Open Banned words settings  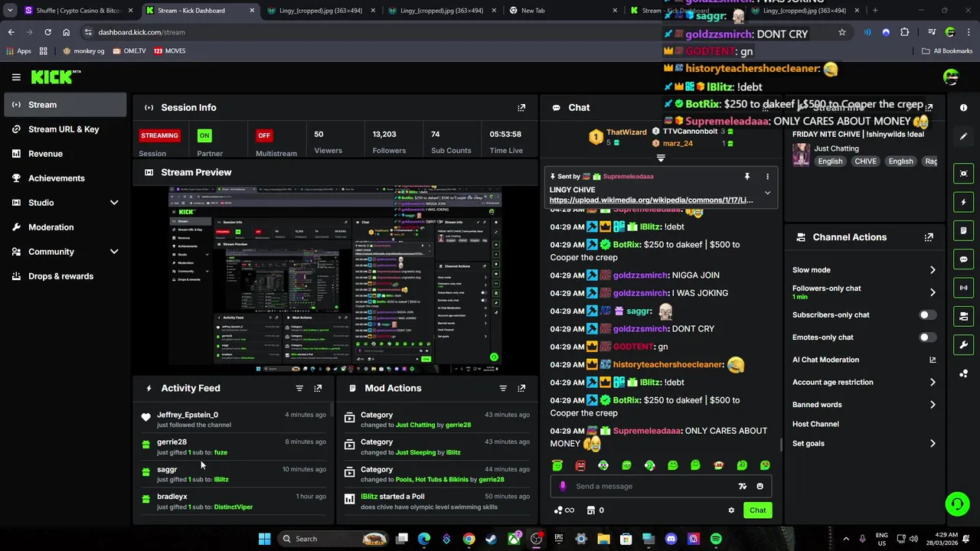tap(864, 405)
